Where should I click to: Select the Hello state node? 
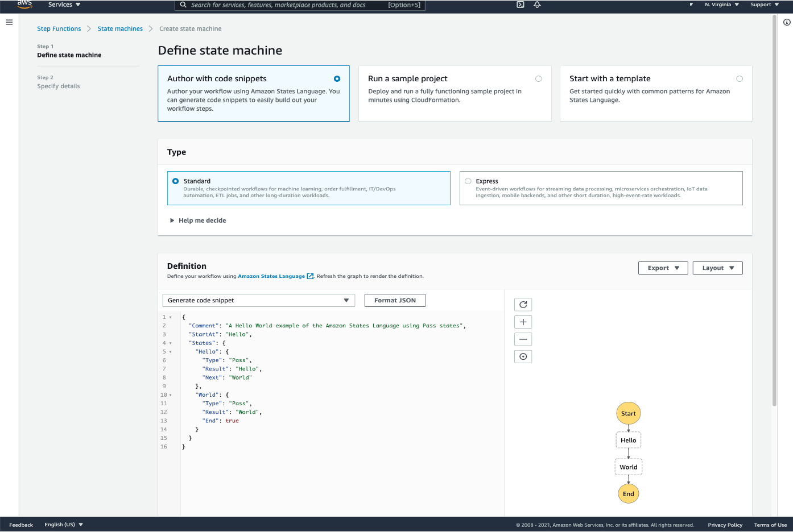(x=629, y=440)
